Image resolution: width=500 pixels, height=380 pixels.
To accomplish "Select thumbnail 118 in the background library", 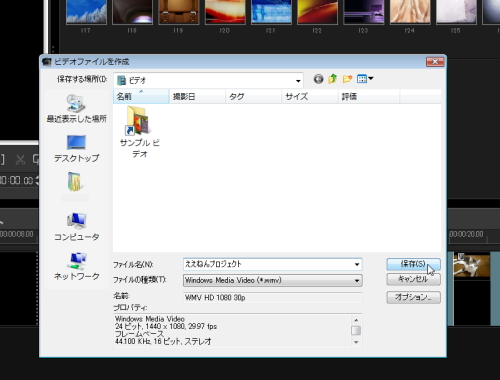I will point(132,12).
